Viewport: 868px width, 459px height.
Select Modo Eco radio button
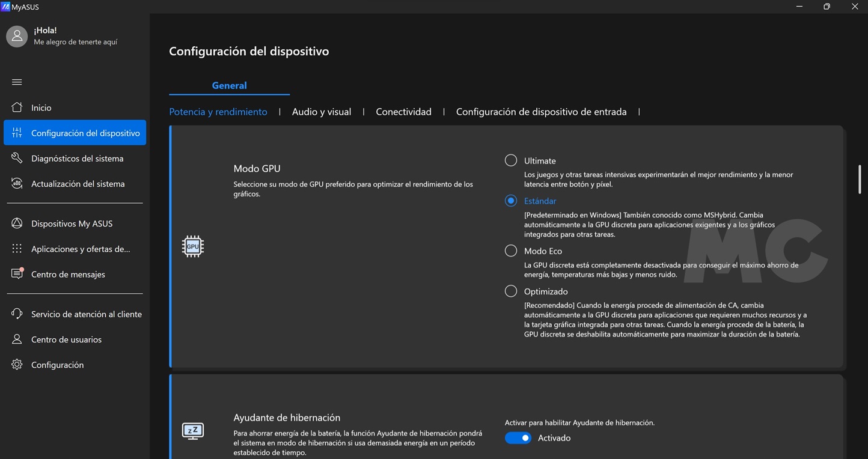tap(511, 251)
